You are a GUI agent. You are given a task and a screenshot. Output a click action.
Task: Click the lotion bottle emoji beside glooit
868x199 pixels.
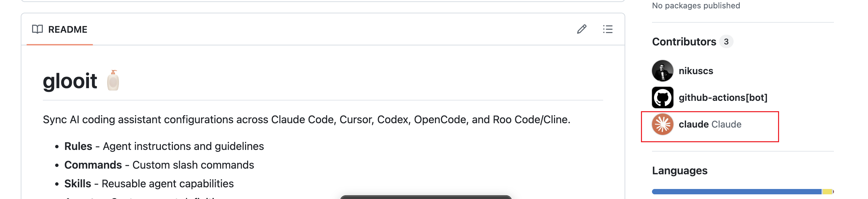(113, 81)
